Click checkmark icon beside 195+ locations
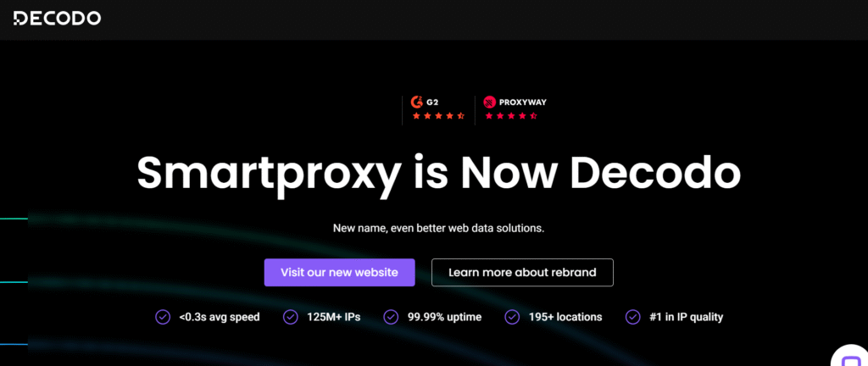The image size is (868, 366). click(x=512, y=318)
